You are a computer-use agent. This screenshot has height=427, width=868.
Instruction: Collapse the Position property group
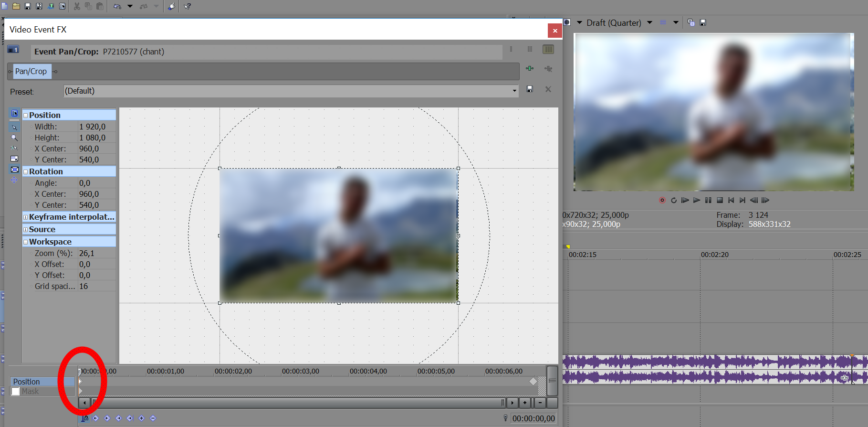tap(26, 116)
